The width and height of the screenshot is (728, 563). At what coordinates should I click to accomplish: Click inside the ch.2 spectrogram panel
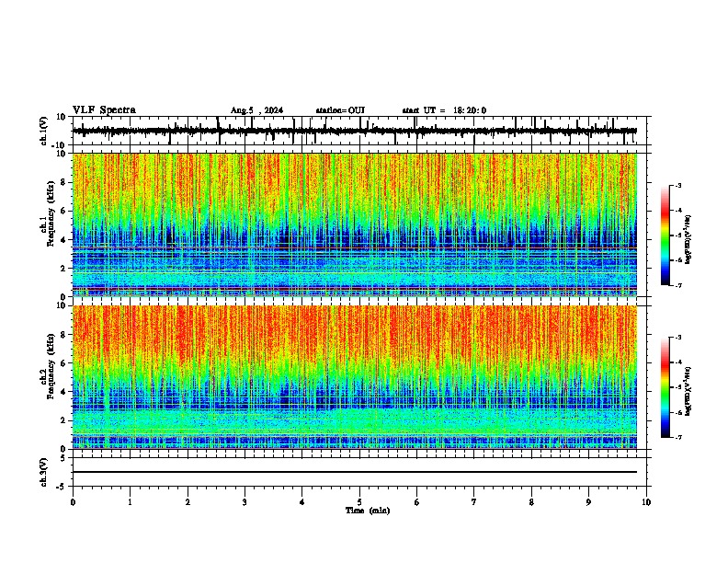pos(355,377)
